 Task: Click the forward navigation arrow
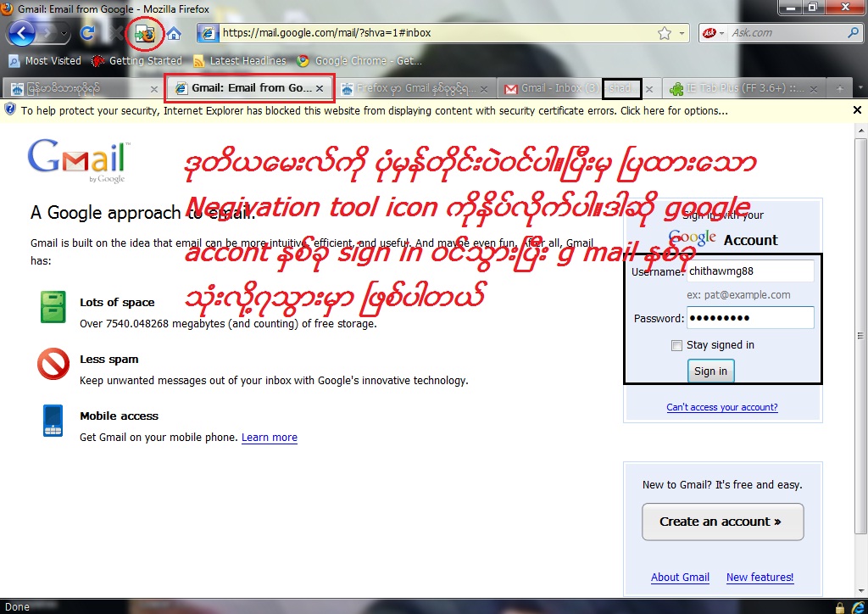pyautogui.click(x=48, y=34)
